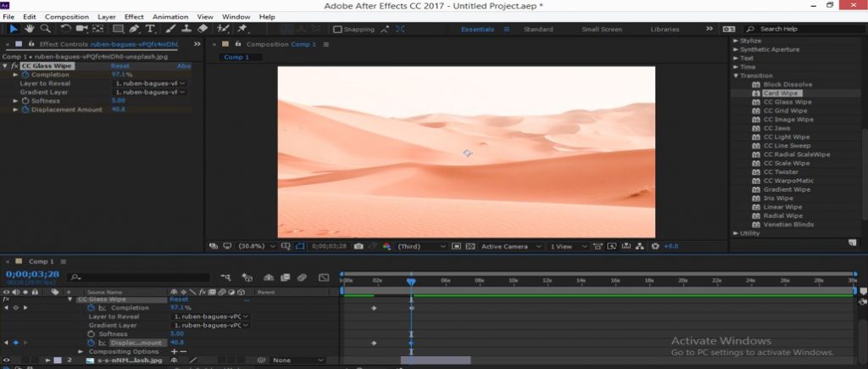
Task: Select the CC Glass Wipe effect preset
Action: coord(787,102)
